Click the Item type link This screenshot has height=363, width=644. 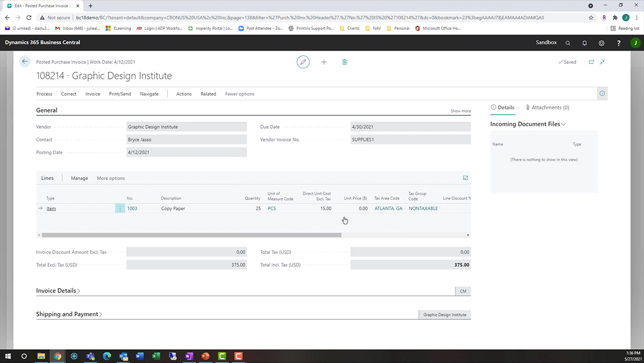tap(51, 208)
